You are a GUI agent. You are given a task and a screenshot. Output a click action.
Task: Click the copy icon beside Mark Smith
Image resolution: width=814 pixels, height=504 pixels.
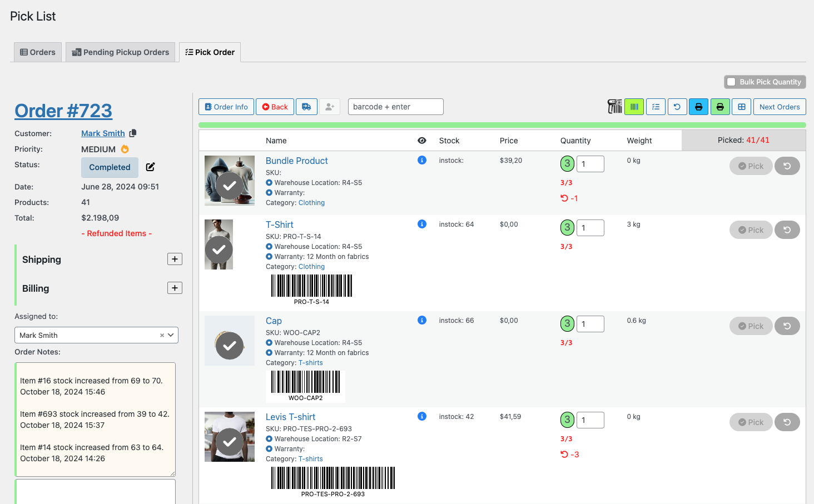point(132,133)
